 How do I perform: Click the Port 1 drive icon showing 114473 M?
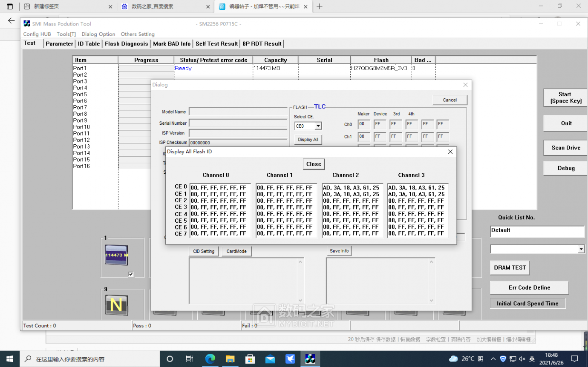tap(116, 255)
